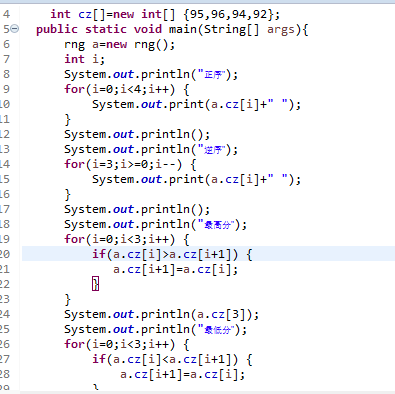Click the 'int i;' declaration
395x394 pixels.
tap(84, 59)
